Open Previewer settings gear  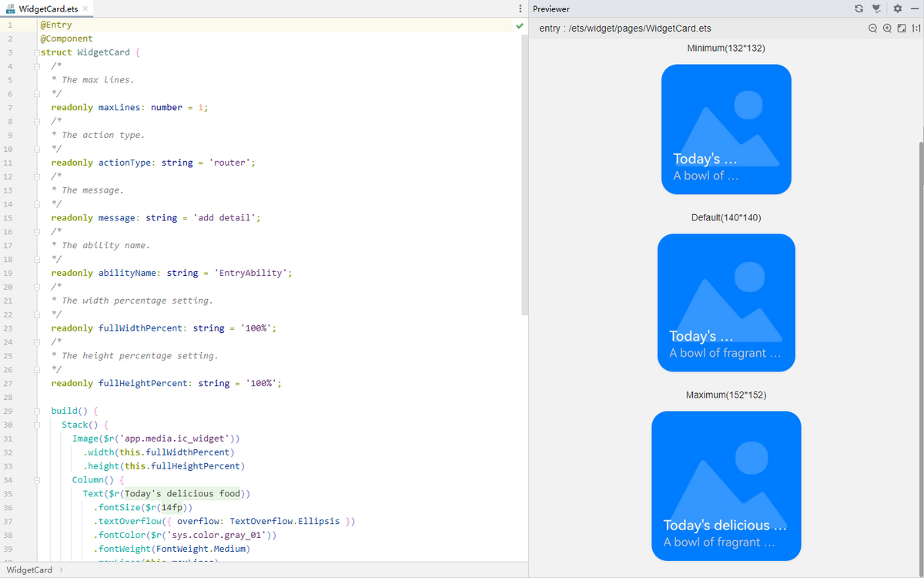[897, 8]
